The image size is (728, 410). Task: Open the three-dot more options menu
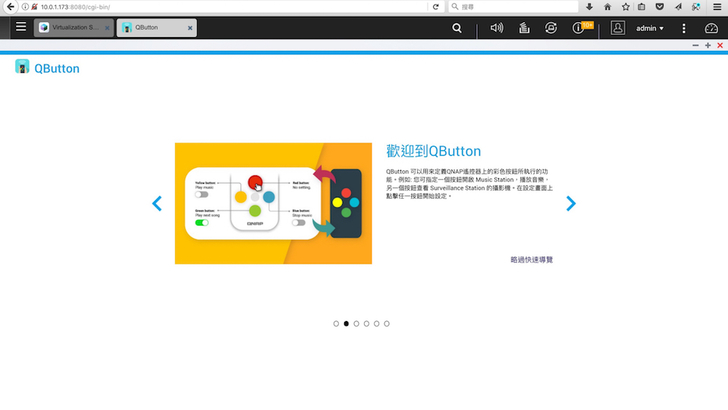tap(684, 28)
